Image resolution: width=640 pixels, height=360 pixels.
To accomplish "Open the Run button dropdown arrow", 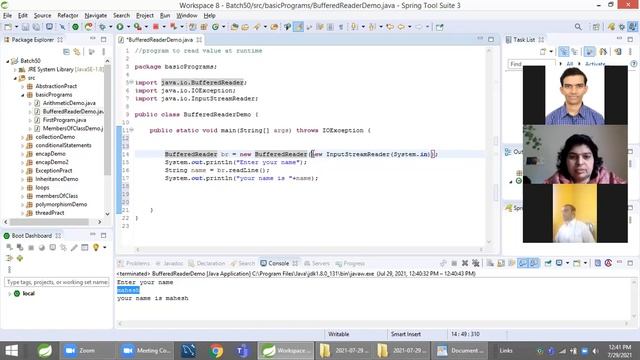I will point(128,27).
